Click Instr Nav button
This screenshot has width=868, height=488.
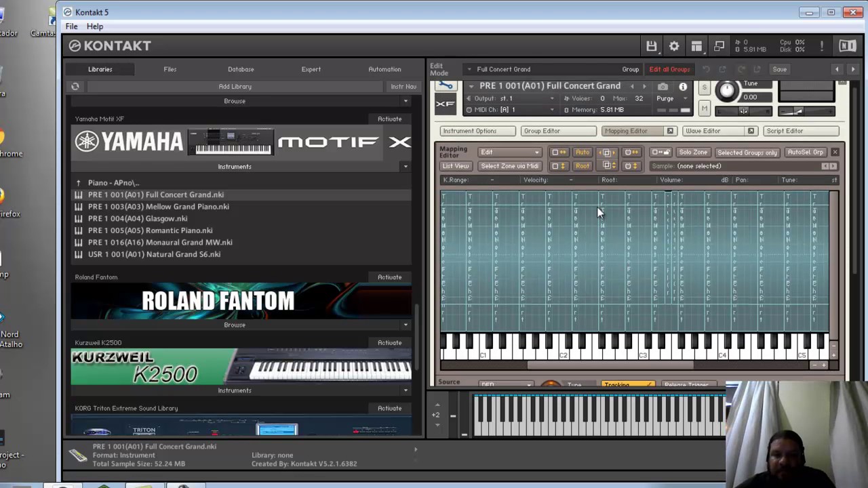point(403,87)
